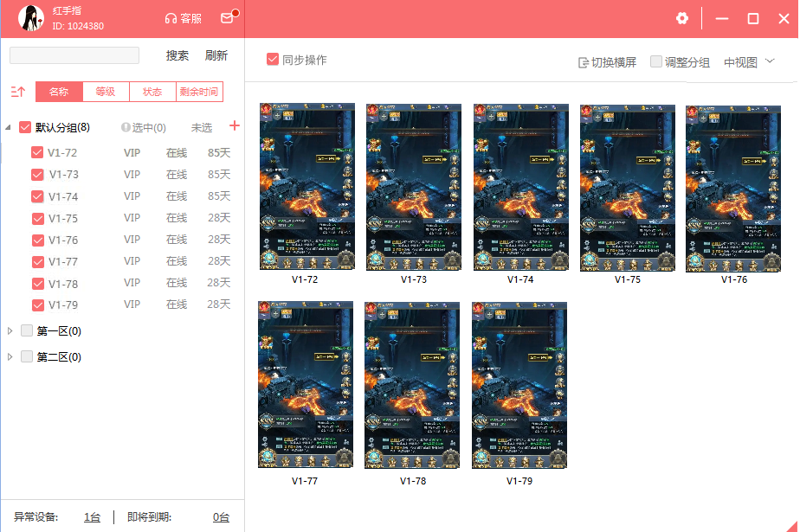Open settings gear icon
The height and width of the screenshot is (532, 800).
coord(681,18)
